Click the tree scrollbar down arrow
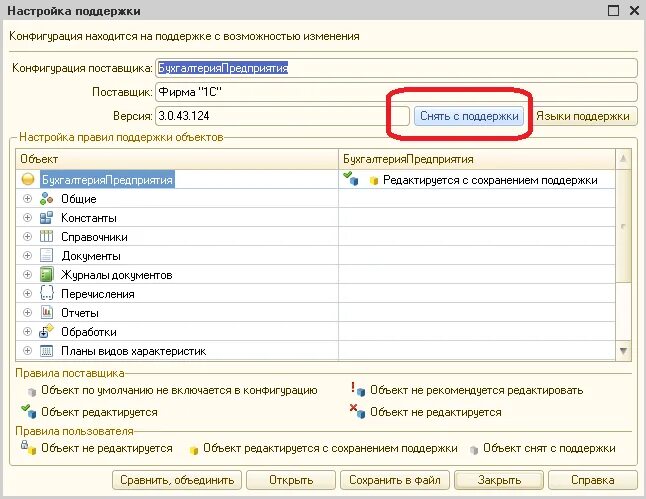The image size is (646, 499). pos(623,351)
